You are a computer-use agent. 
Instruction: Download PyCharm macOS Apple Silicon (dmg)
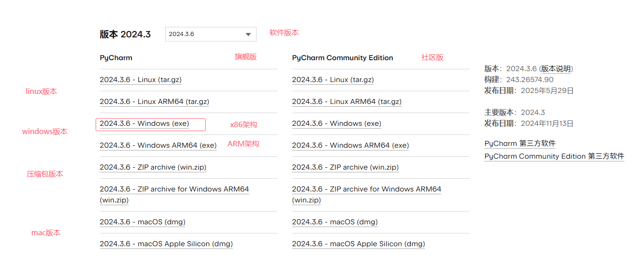pyautogui.click(x=166, y=244)
